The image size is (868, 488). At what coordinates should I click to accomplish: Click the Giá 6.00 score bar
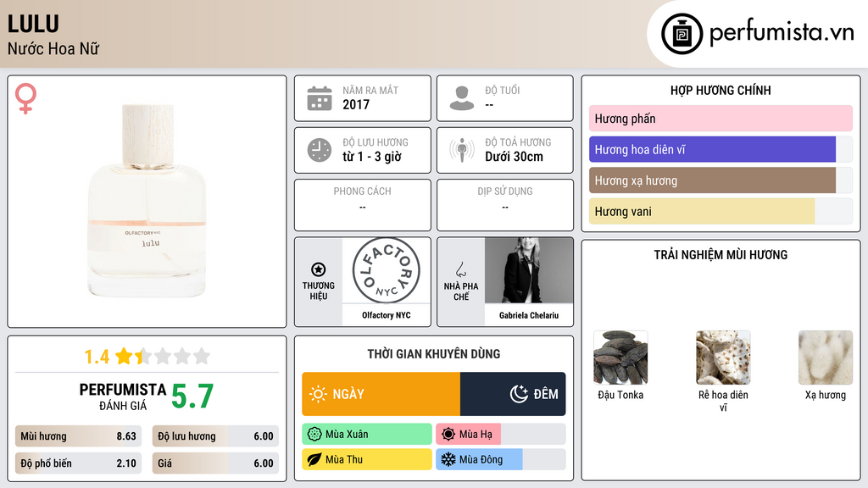coord(215,463)
